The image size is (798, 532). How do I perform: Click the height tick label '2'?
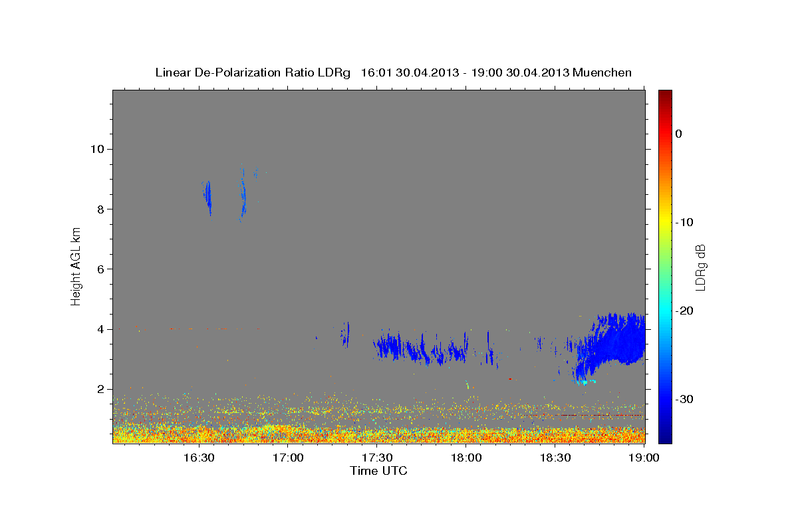click(101, 389)
